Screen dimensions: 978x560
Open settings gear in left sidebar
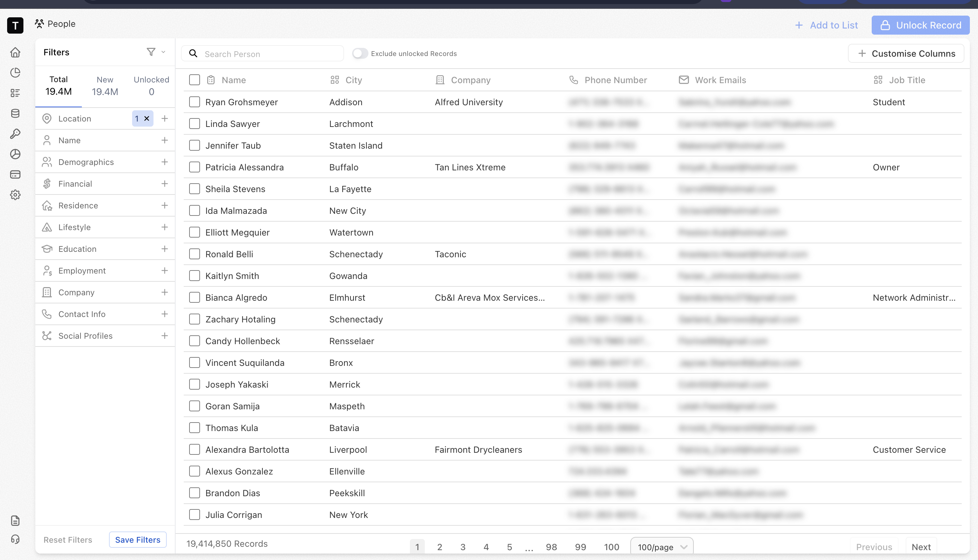click(x=15, y=195)
